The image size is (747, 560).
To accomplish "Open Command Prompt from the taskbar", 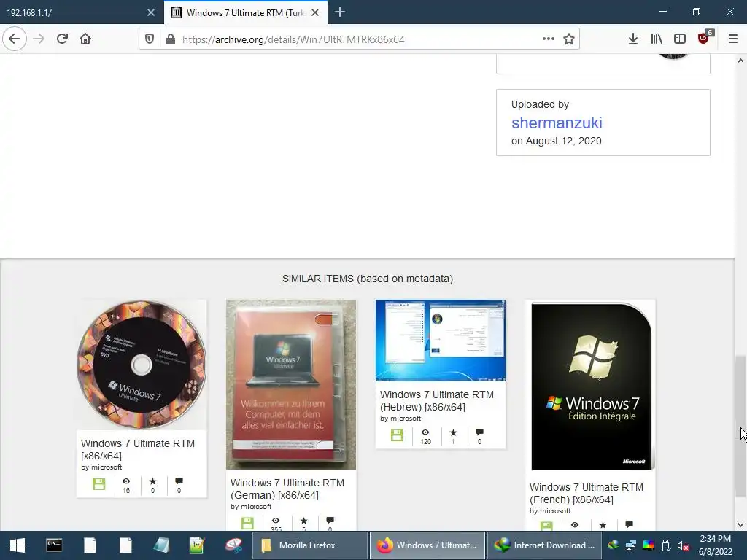I will [54, 545].
